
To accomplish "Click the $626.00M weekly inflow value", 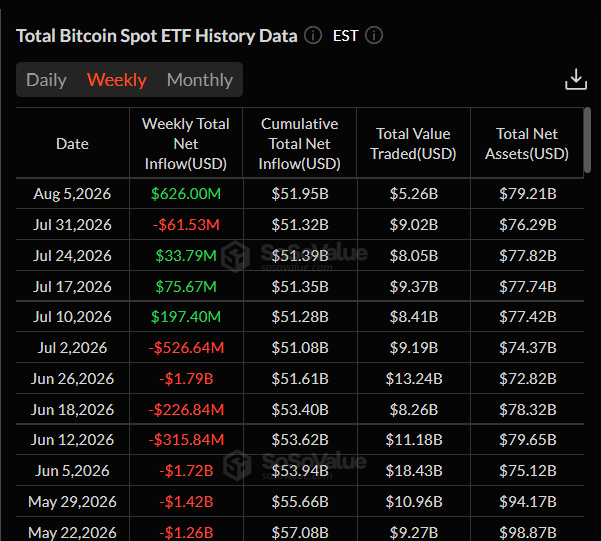I will [x=186, y=194].
